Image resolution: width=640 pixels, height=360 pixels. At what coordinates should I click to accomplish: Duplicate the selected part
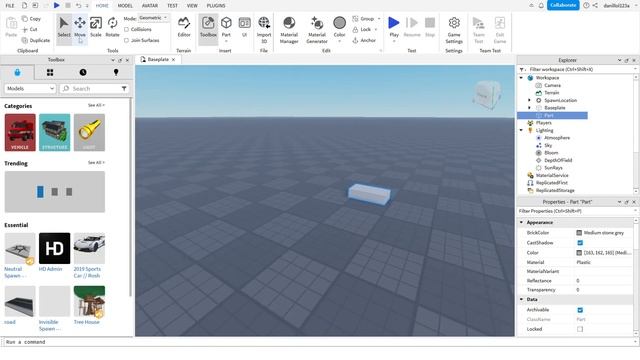point(36,40)
